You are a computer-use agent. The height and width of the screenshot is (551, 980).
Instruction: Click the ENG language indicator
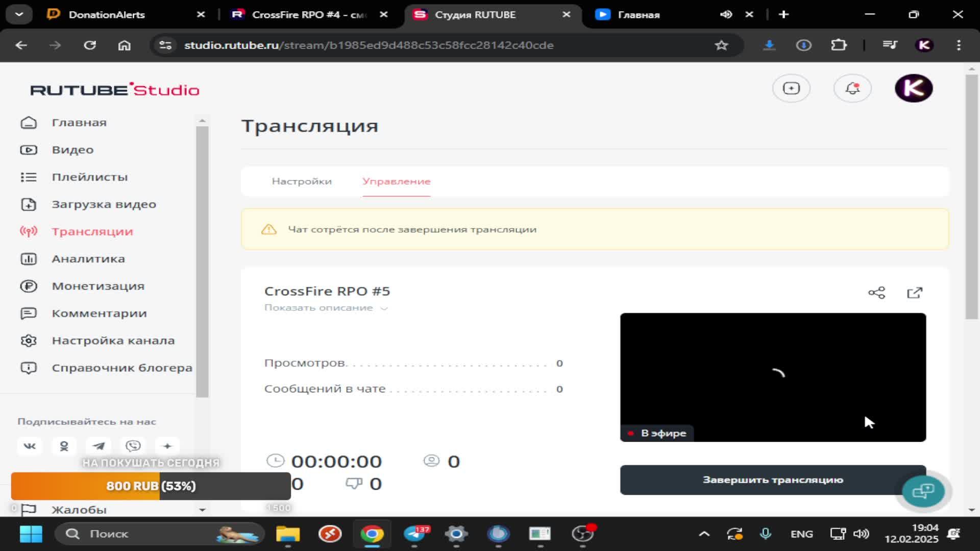pyautogui.click(x=801, y=534)
